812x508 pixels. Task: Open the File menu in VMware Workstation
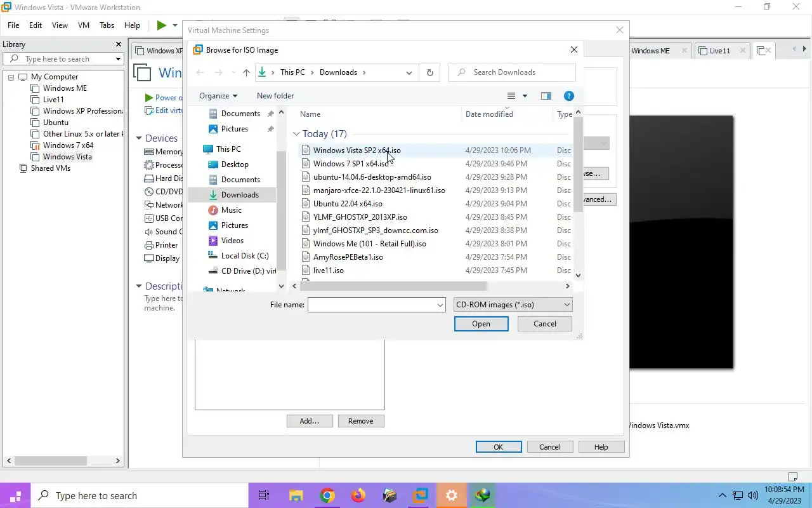(13, 25)
